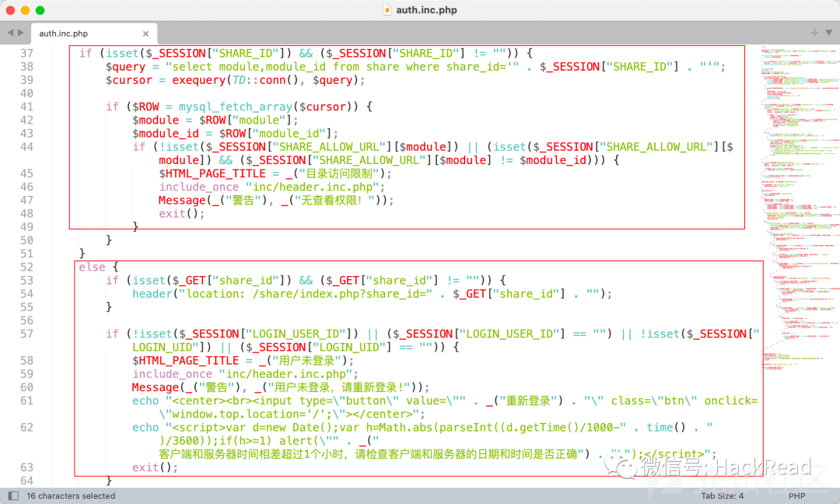Click the "Message" call on line 47

click(182, 201)
